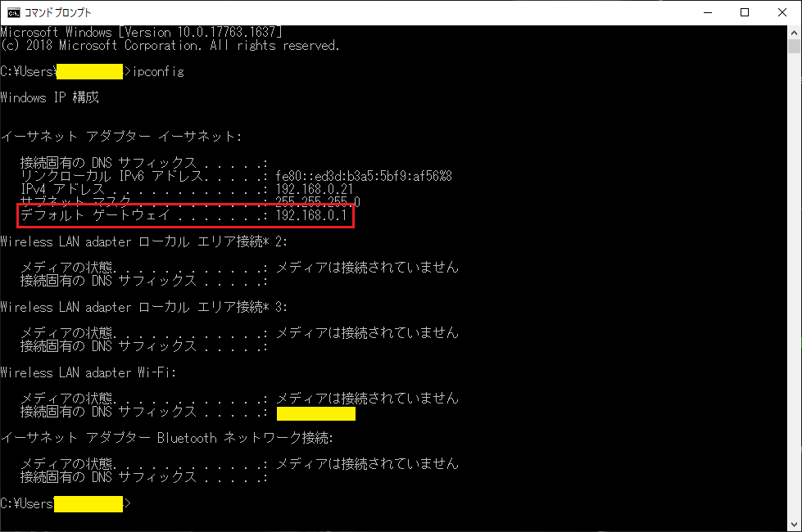Click the scrollbar up arrow

tap(794, 32)
